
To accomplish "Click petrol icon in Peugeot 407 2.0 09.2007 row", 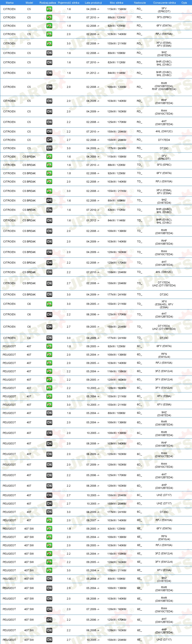I will click(49, 520).
